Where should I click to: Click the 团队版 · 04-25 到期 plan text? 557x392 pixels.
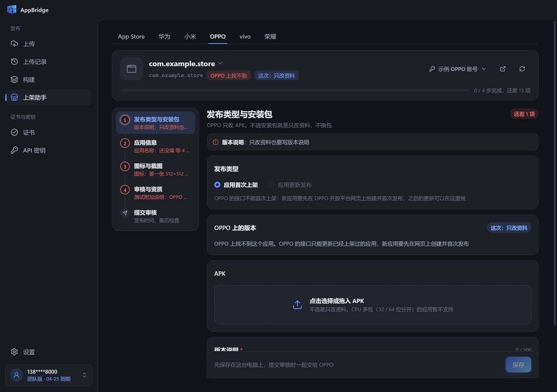tap(49, 379)
